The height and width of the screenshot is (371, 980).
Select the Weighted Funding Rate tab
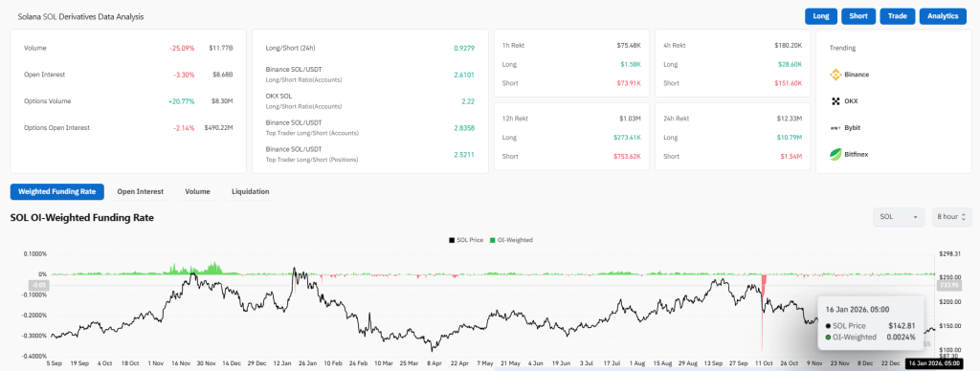[x=56, y=192]
